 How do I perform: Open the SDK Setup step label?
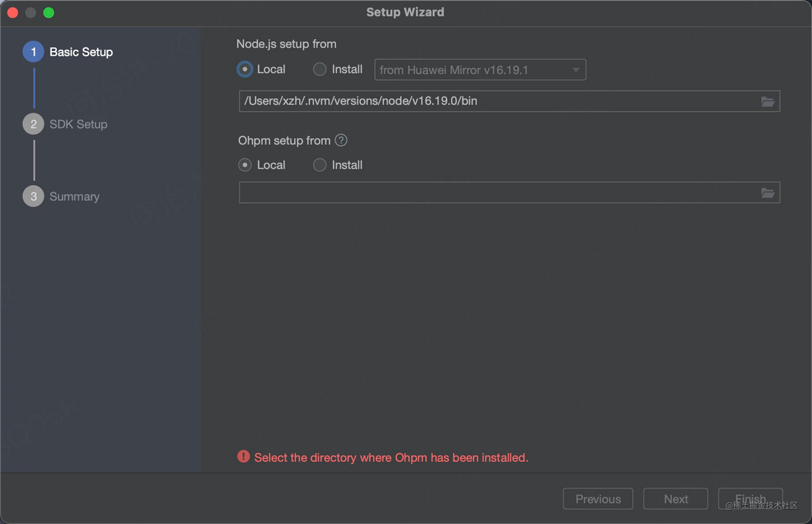(x=78, y=124)
